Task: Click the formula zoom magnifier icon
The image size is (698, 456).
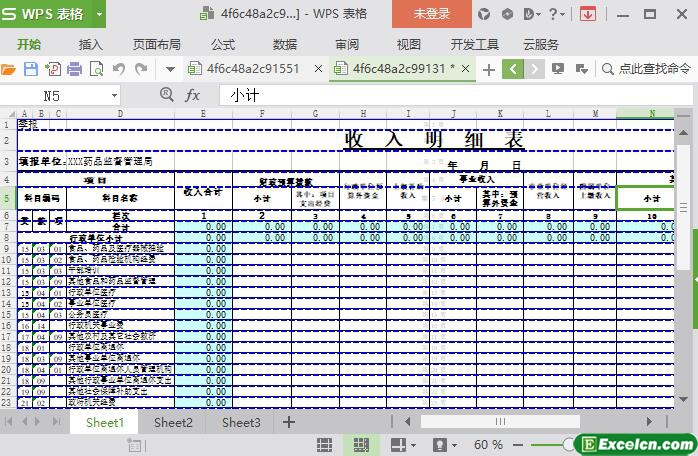Action: tap(166, 95)
